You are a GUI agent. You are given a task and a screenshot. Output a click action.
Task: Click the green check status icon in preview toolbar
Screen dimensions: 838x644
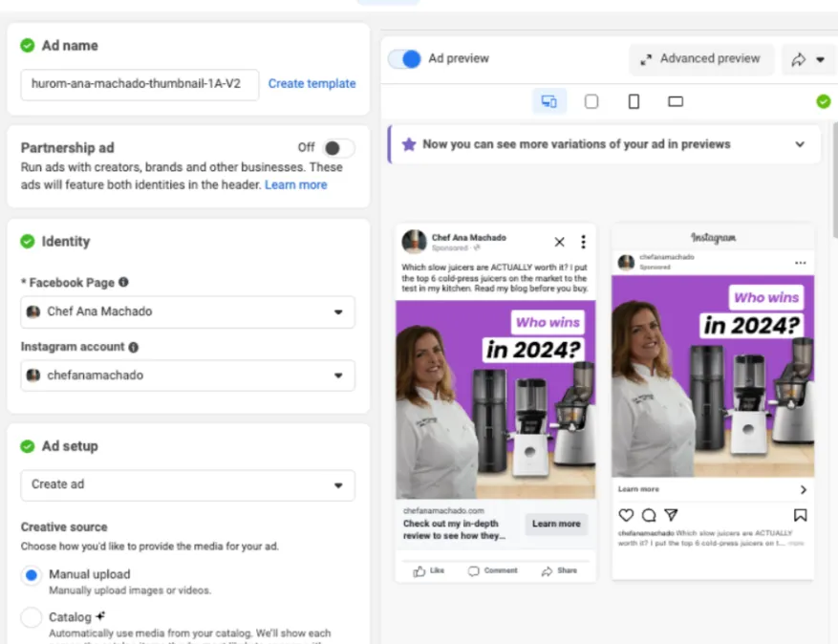pyautogui.click(x=824, y=101)
